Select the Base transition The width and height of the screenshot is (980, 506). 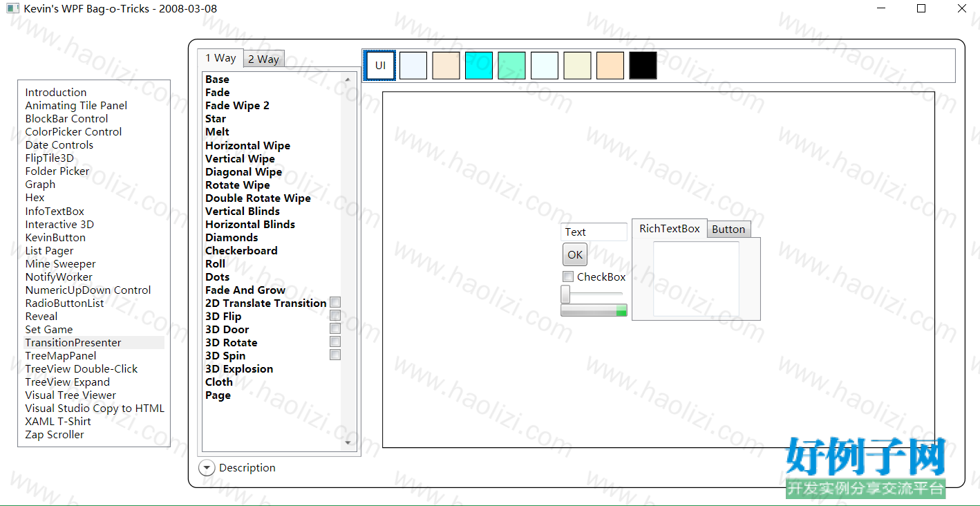[217, 79]
